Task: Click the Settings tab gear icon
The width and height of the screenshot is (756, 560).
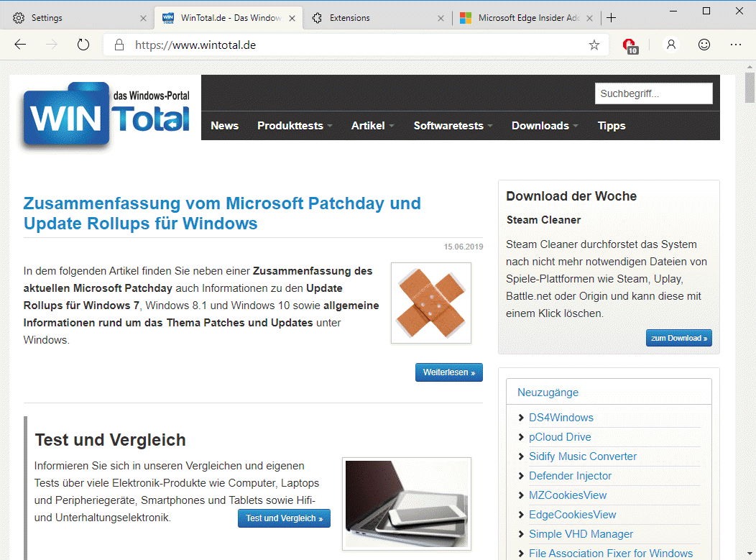Action: point(18,18)
